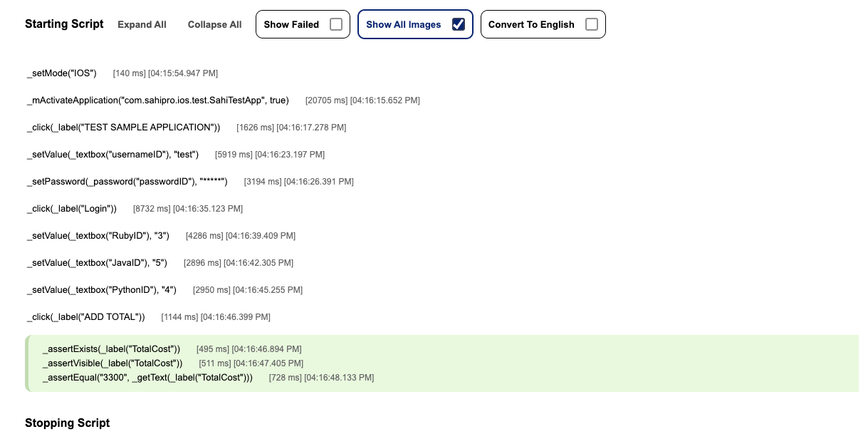
Task: Click the _assertExists TotalCost line
Action: pos(111,349)
